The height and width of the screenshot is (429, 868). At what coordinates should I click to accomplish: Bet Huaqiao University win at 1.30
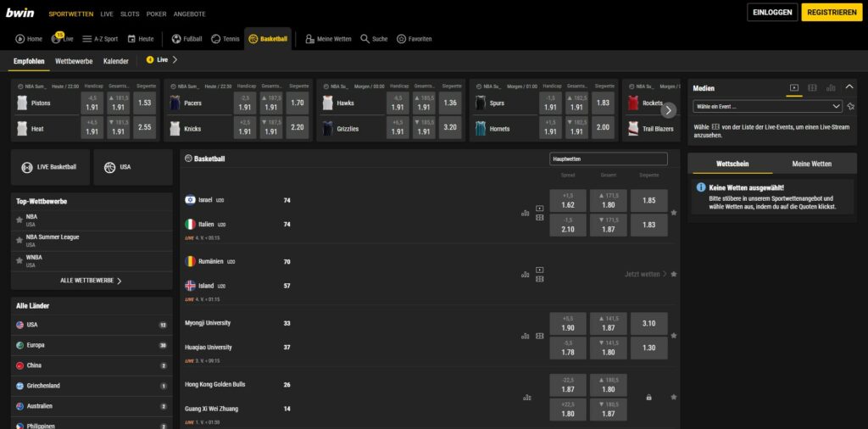[x=648, y=348]
